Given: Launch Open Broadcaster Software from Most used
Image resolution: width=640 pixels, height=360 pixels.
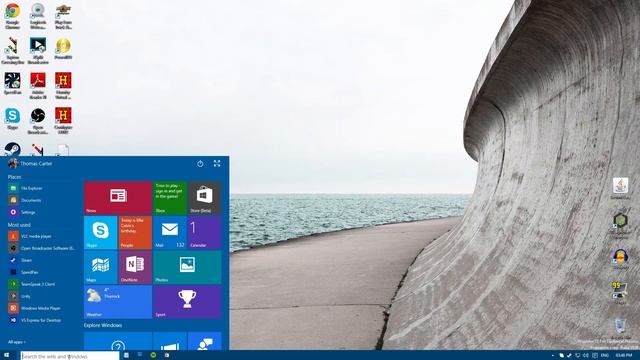Looking at the screenshot, I should [x=42, y=248].
